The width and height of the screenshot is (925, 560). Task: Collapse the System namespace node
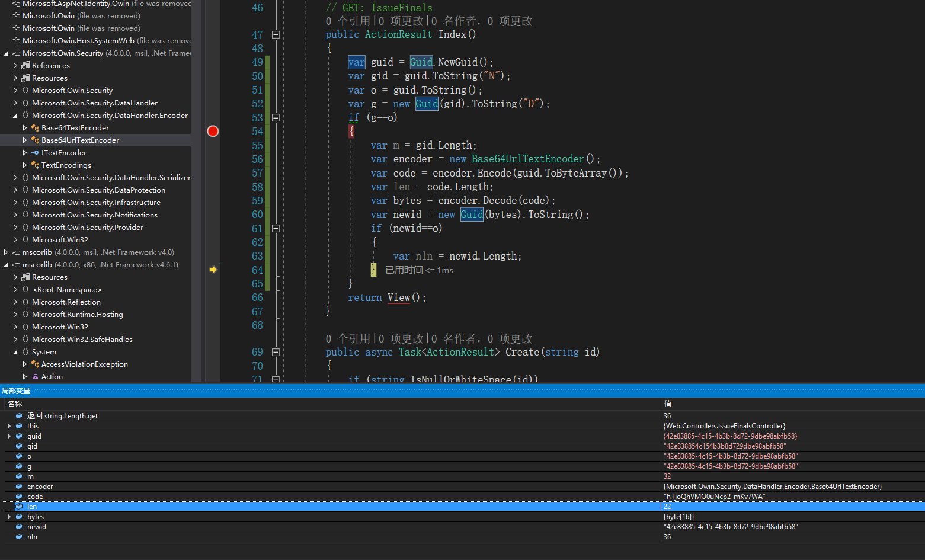pos(15,352)
